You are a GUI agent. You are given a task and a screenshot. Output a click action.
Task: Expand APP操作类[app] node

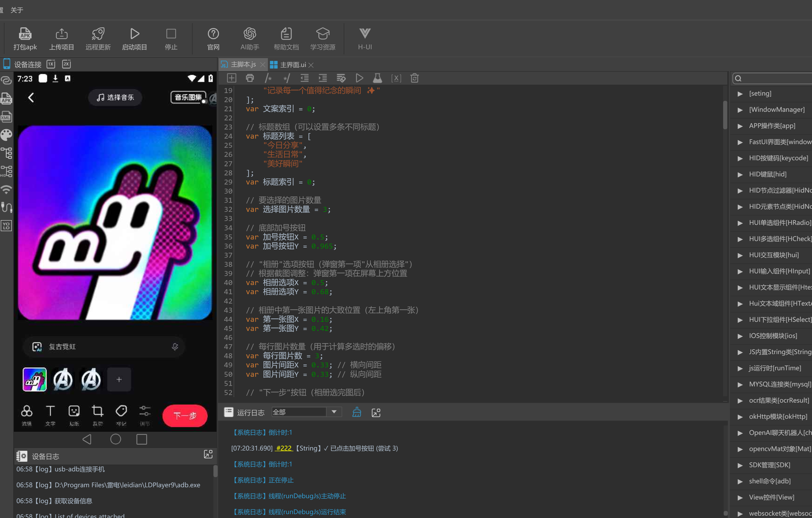click(740, 126)
